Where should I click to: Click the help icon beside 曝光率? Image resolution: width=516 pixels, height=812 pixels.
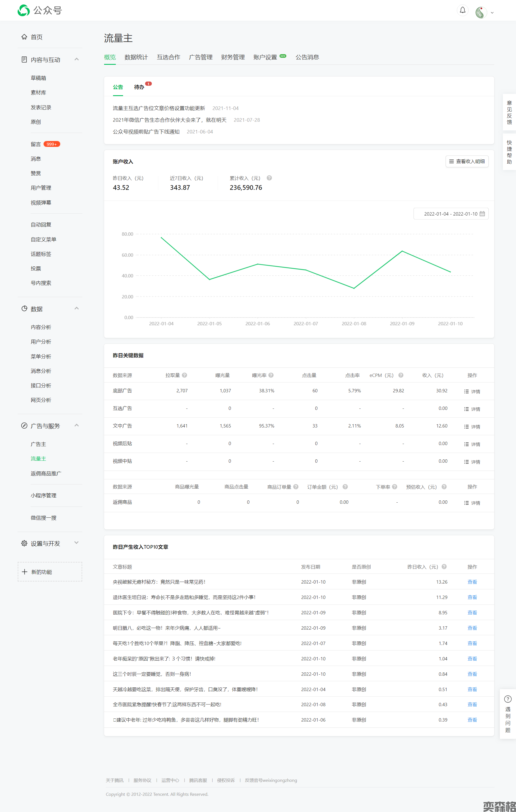(271, 375)
